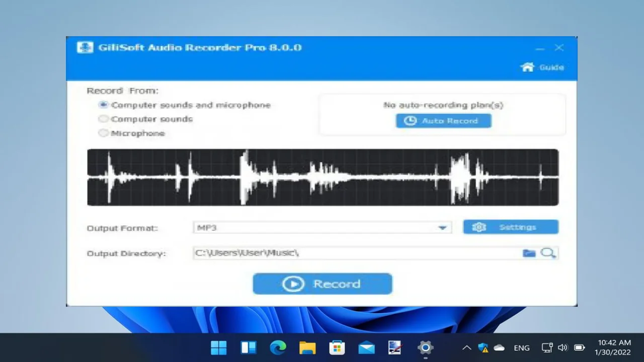Expand the Output Format dropdown arrow
Screen dimensions: 644x362
point(442,228)
